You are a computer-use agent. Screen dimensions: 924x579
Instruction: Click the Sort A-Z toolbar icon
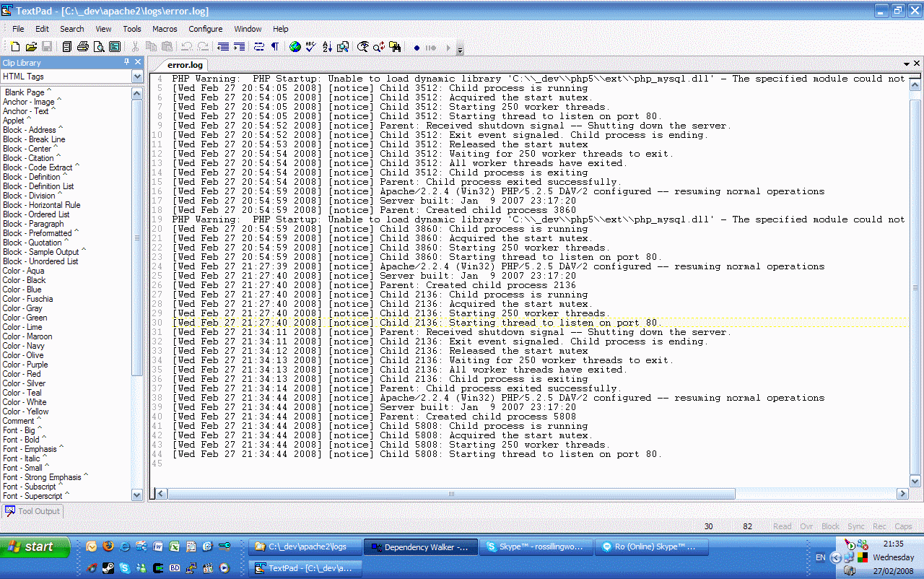click(x=327, y=47)
